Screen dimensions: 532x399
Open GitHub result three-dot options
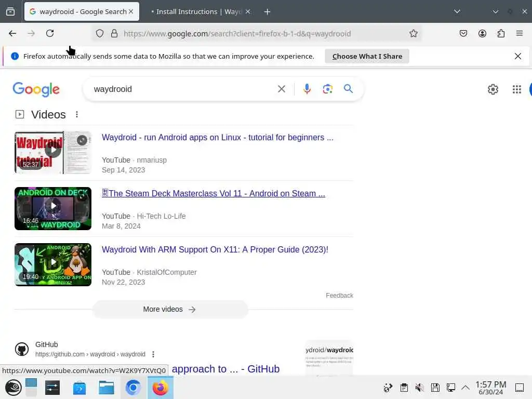(x=153, y=354)
